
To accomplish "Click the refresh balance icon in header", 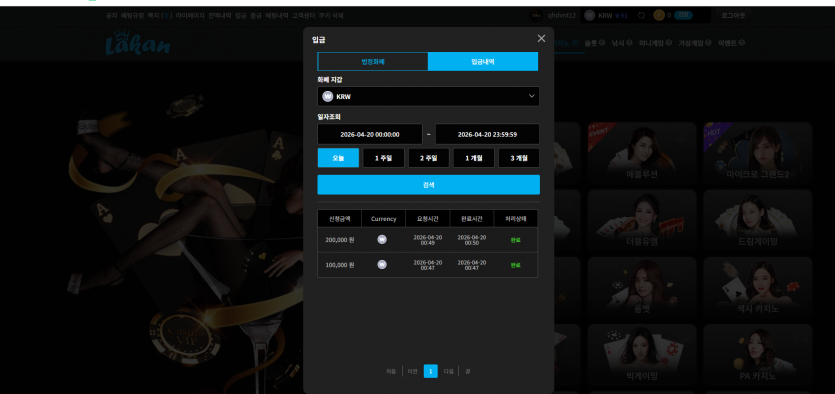I will pos(641,15).
